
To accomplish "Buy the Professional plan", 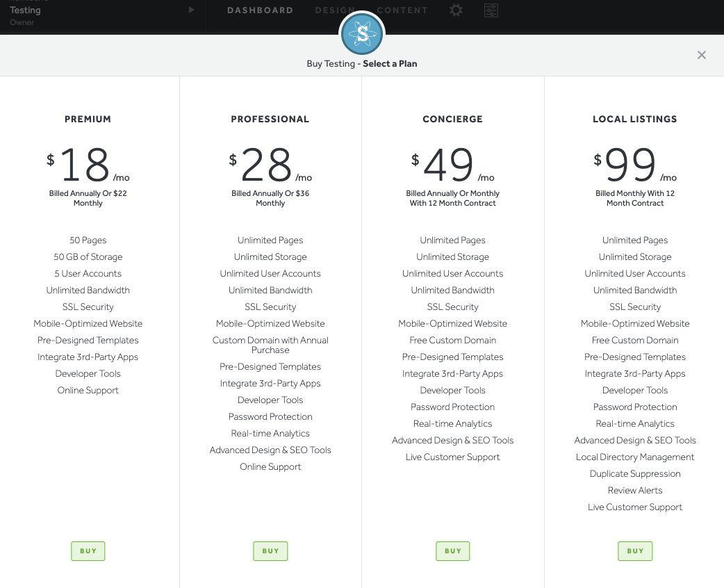I will pyautogui.click(x=270, y=551).
